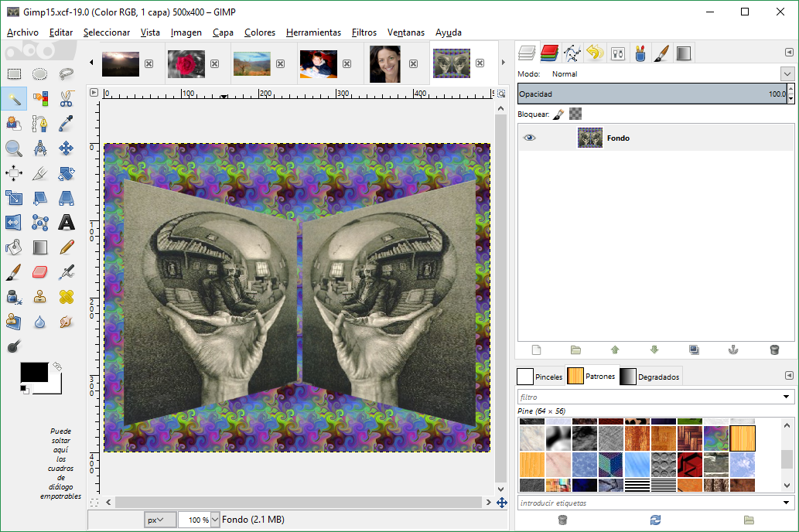The height and width of the screenshot is (532, 799).
Task: Create a new layer button
Action: click(x=536, y=350)
